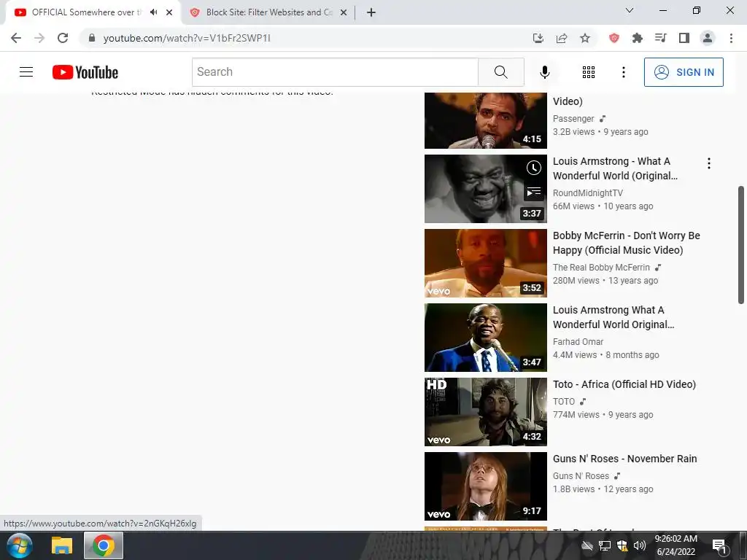Open YouTube settings three-dot menu
The image size is (747, 560).
click(623, 72)
